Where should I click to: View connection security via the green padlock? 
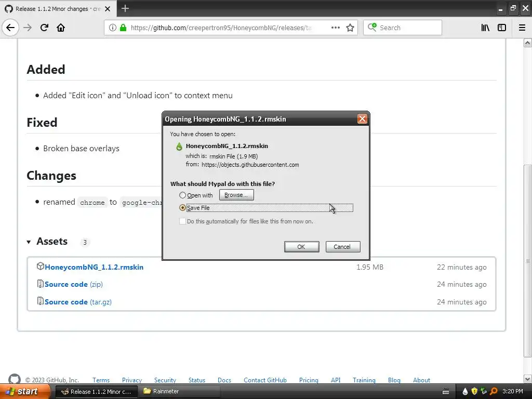tap(123, 28)
